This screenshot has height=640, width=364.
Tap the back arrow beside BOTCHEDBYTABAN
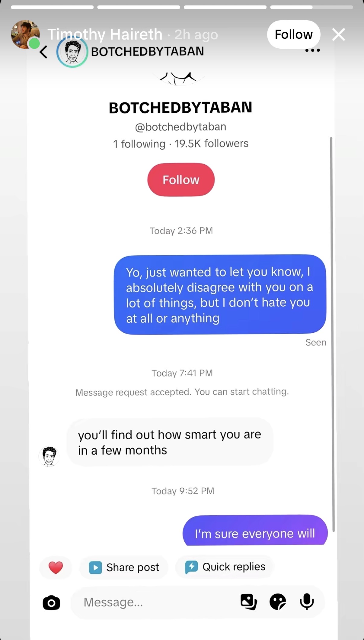tap(44, 52)
